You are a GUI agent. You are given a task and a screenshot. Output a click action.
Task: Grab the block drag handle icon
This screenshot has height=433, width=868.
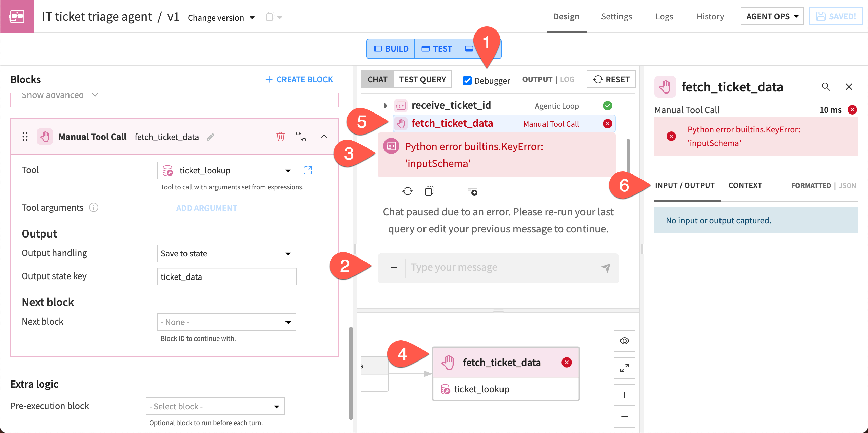pyautogui.click(x=25, y=137)
